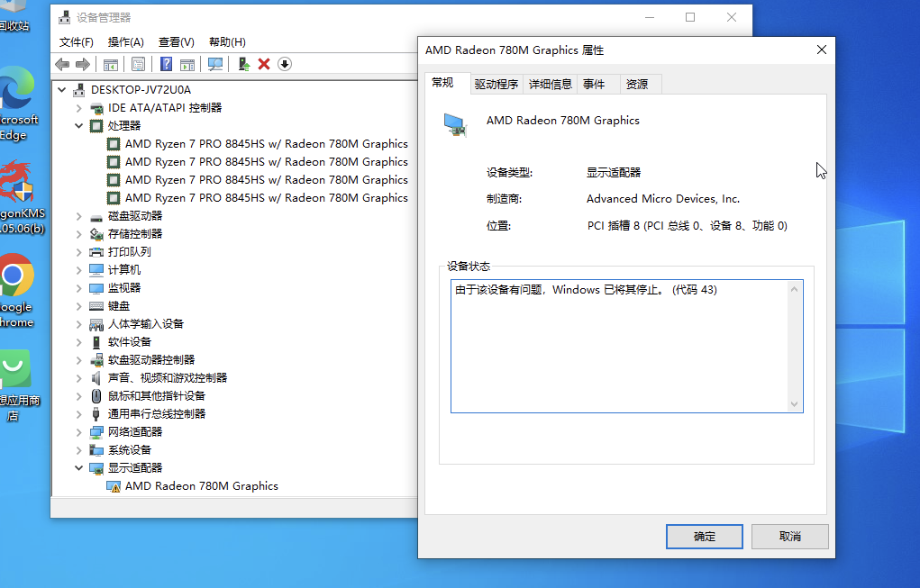The image size is (920, 588).
Task: Click the 显示适配器 display adapter icon
Action: coord(96,468)
